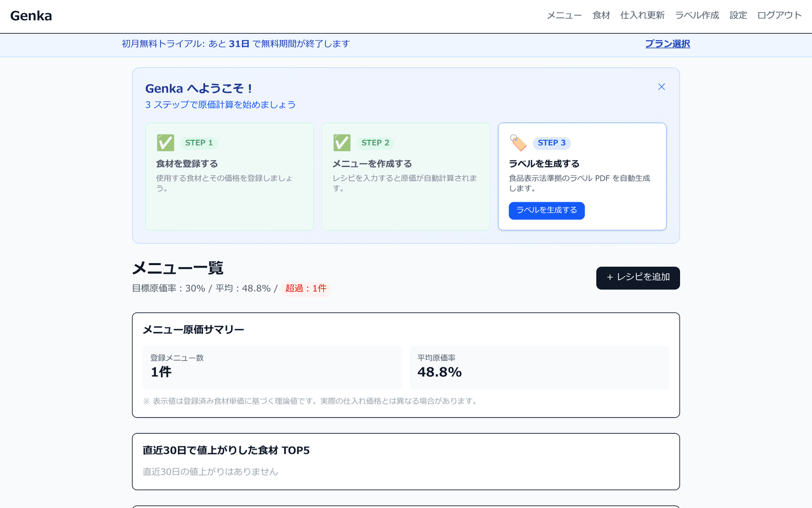Click the 直近30日の値上がりはありません message
812x508 pixels.
[210, 472]
